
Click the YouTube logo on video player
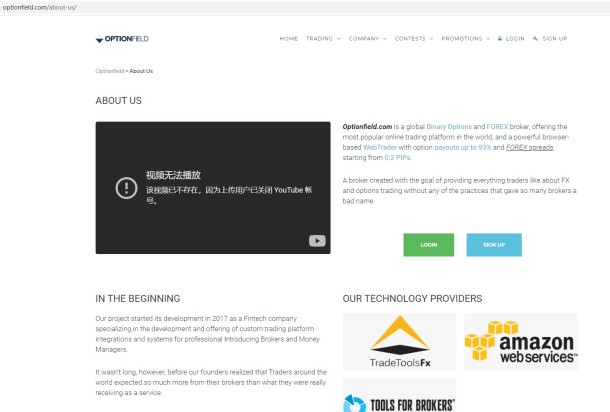click(x=316, y=240)
